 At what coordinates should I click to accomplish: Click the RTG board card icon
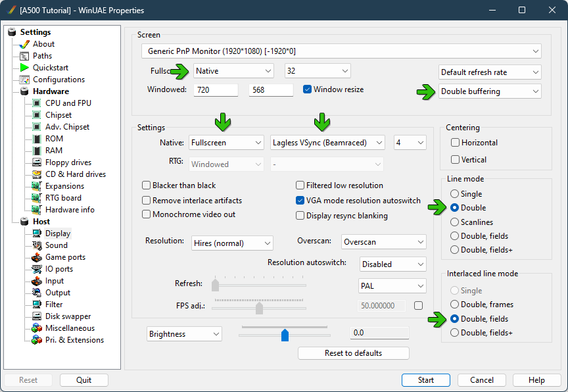(x=37, y=198)
